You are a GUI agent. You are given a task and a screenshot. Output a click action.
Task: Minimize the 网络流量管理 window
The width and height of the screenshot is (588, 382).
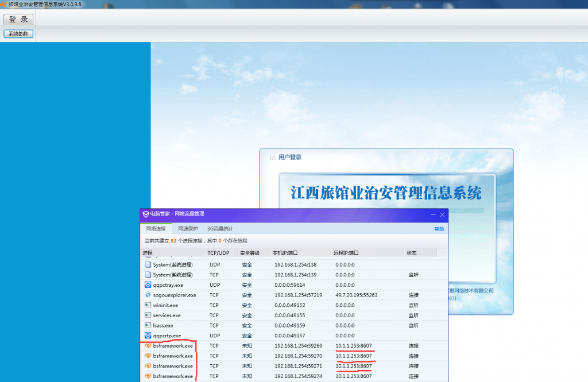(431, 215)
